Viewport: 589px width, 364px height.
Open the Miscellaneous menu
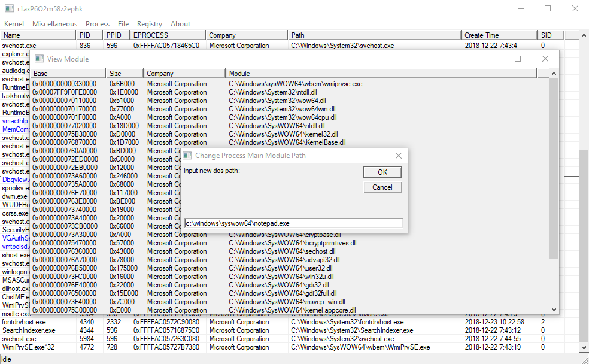(x=54, y=24)
